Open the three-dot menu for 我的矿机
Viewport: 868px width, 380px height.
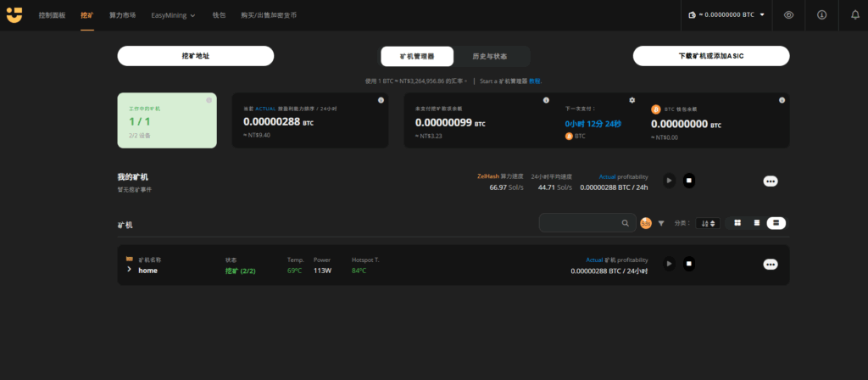770,181
